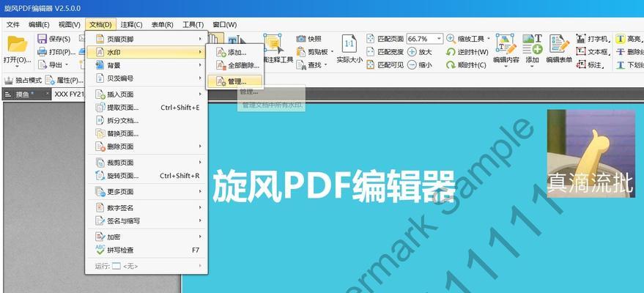Select the Text Box (文本框) tool icon
This screenshot has width=644, height=293.
(x=581, y=52)
